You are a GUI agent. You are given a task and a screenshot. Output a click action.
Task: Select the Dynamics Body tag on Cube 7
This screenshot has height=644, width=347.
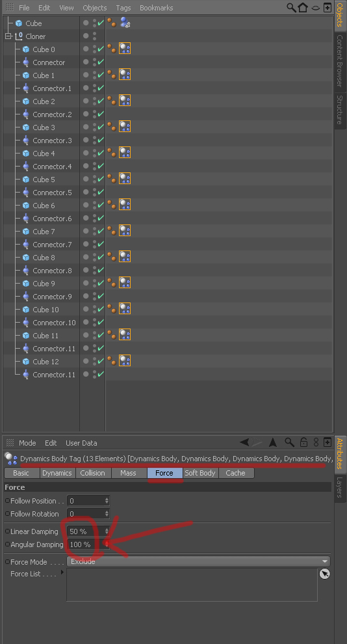125,231
